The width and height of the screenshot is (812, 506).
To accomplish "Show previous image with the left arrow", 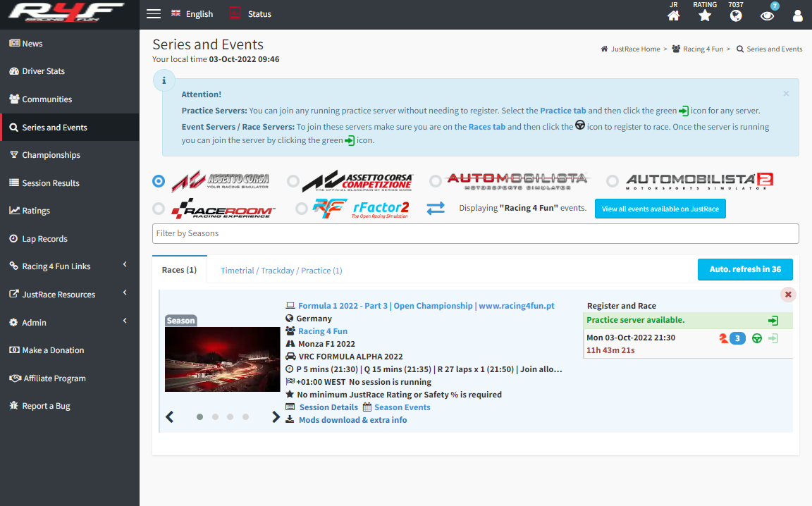I will [169, 417].
